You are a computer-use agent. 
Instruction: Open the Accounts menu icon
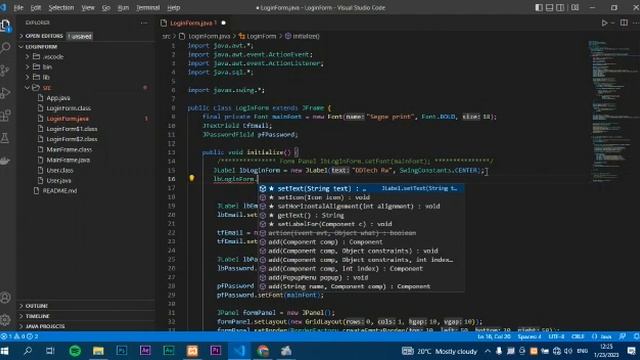[x=6, y=298]
